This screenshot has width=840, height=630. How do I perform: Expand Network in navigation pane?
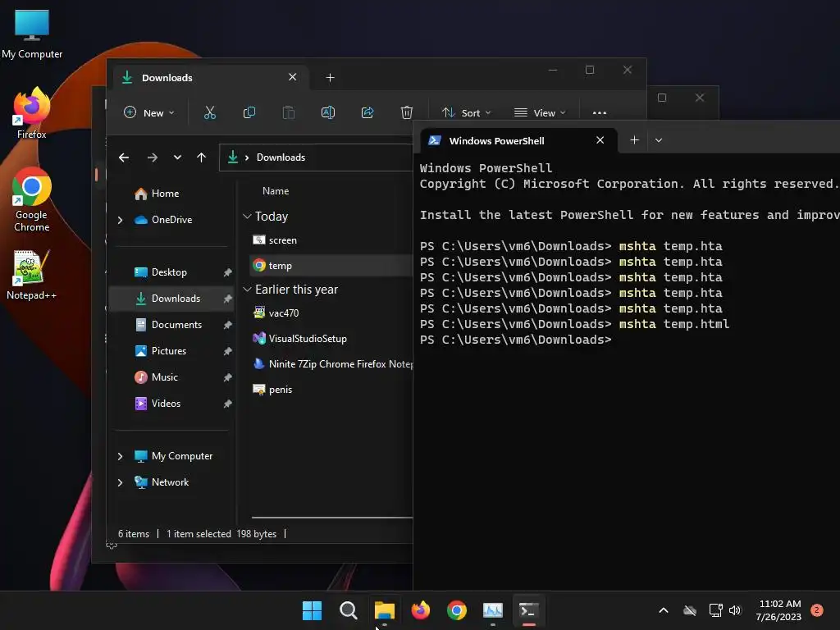click(120, 482)
